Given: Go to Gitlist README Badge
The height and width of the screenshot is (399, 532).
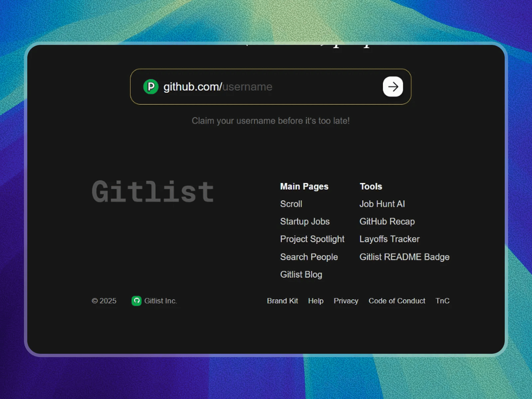Looking at the screenshot, I should coord(404,257).
